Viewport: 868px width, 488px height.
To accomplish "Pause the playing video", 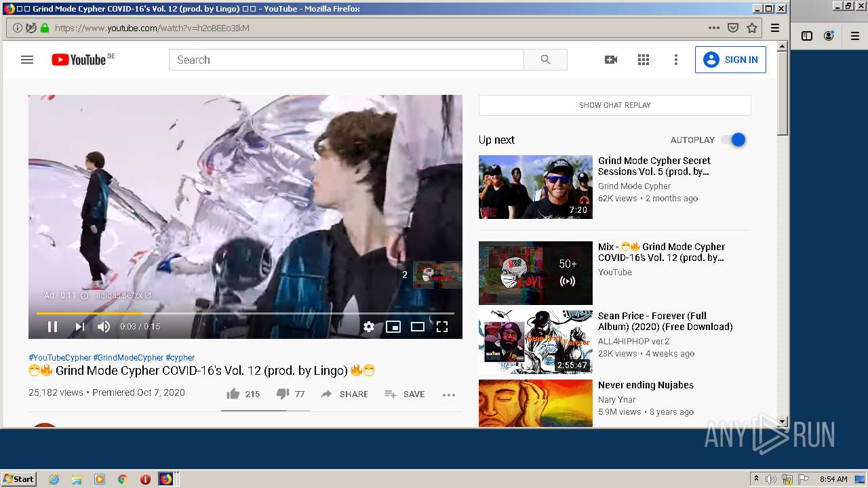I will click(x=52, y=327).
